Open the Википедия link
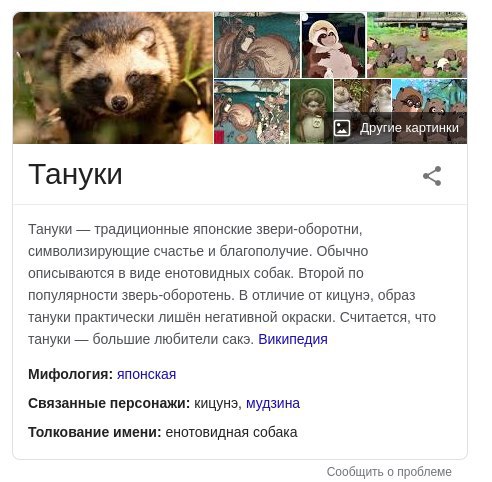Image resolution: width=492 pixels, height=482 pixels. click(293, 339)
